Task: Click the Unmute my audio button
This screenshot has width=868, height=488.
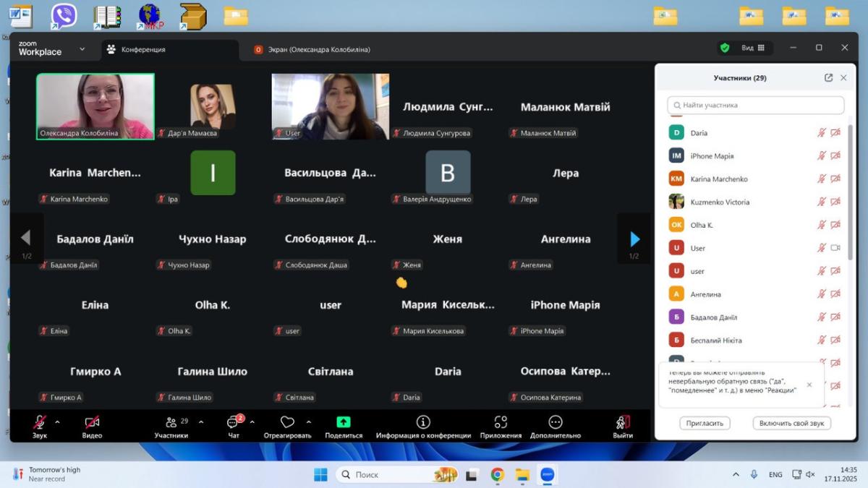Action: (x=791, y=423)
